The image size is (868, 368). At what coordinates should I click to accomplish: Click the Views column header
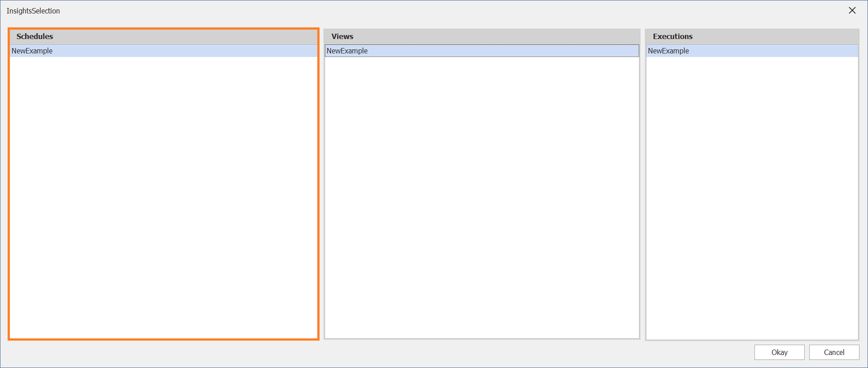(x=482, y=36)
